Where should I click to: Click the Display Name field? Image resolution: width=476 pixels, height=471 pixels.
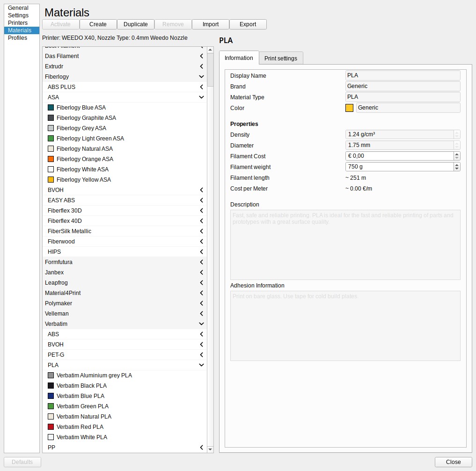click(x=403, y=75)
